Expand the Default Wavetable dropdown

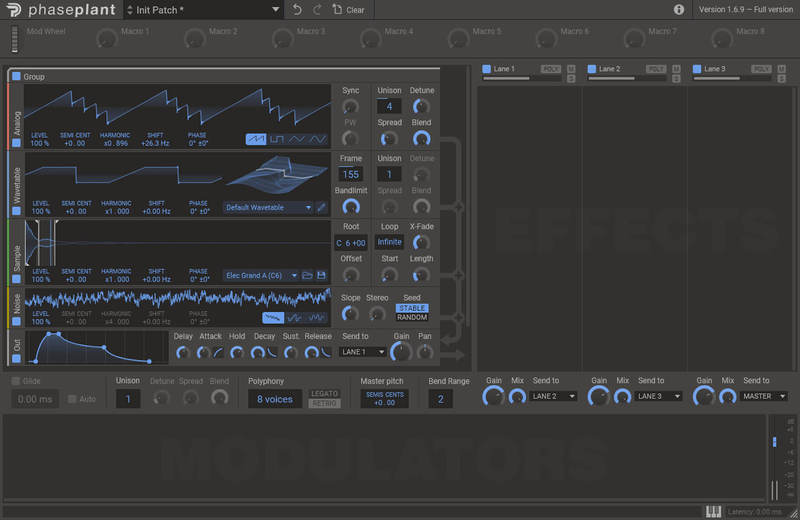point(267,207)
